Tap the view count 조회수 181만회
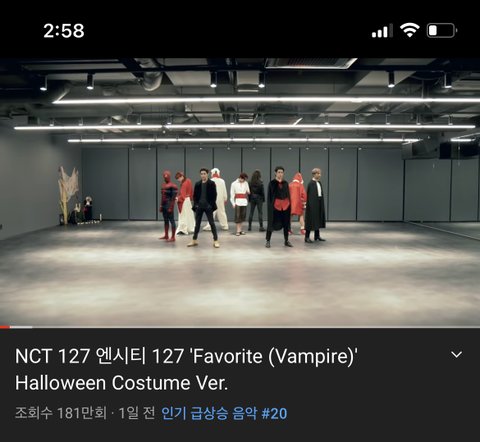The height and width of the screenshot is (442, 480). click(x=61, y=413)
